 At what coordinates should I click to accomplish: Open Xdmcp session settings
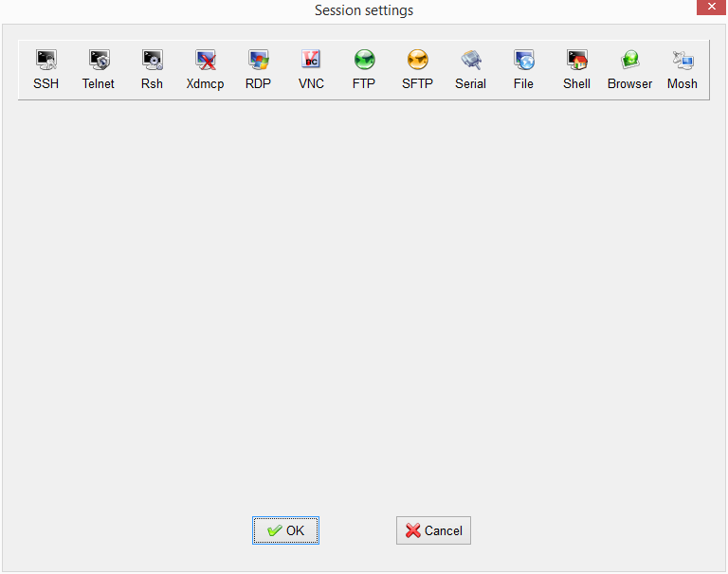[x=205, y=69]
